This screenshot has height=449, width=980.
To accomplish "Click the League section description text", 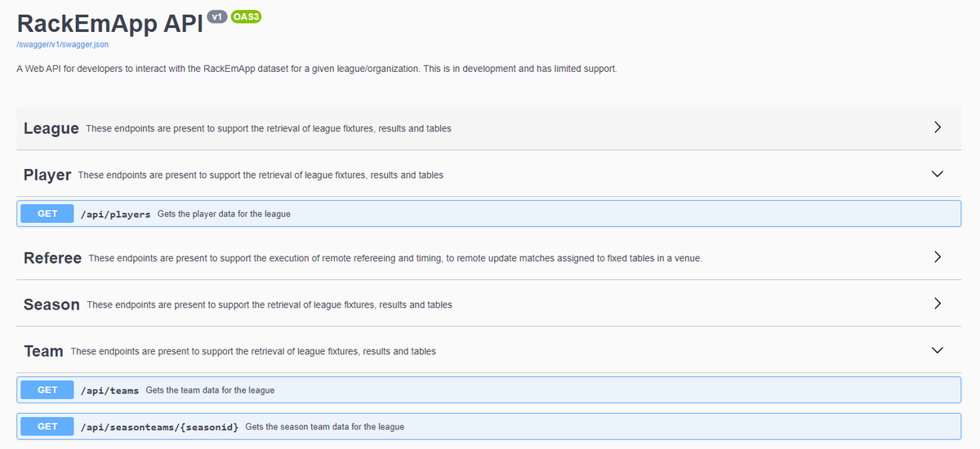I will [269, 128].
